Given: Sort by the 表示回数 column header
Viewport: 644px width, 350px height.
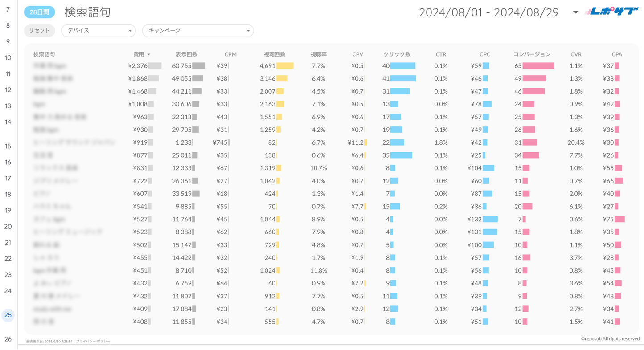Looking at the screenshot, I should [186, 54].
